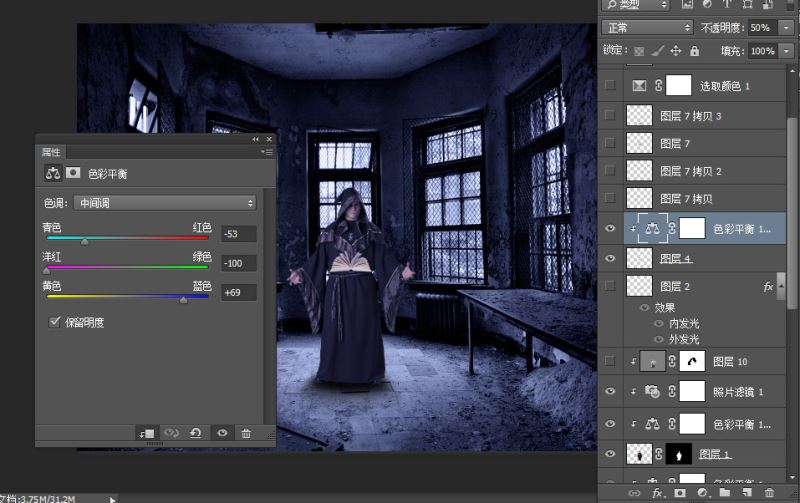Hide the 照片滤镜 1 layer

[x=610, y=391]
